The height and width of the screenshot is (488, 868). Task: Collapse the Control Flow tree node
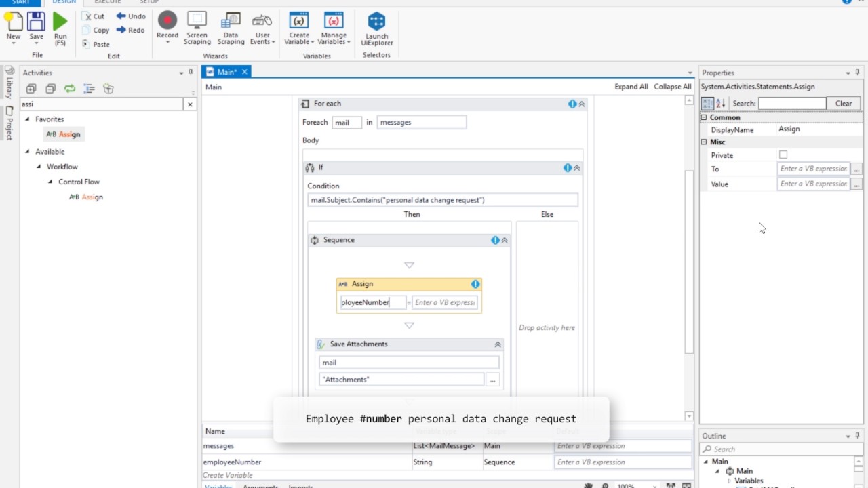point(51,182)
